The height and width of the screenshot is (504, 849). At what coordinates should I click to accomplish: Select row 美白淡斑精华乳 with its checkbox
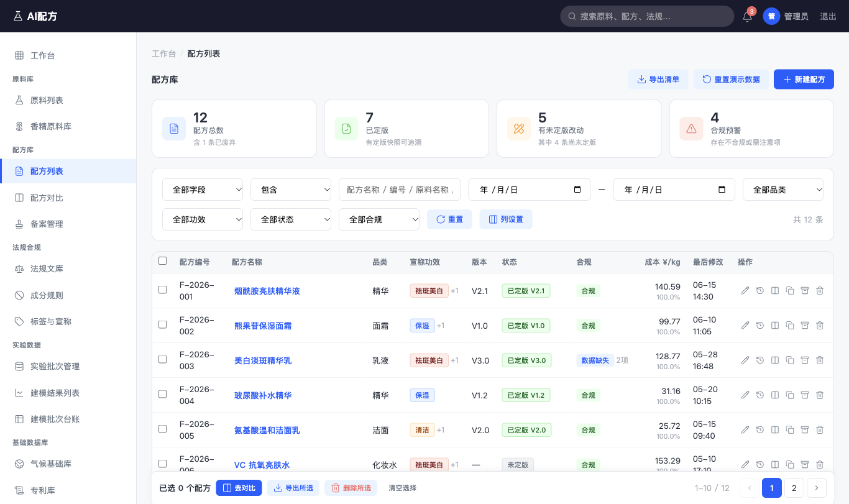163,359
